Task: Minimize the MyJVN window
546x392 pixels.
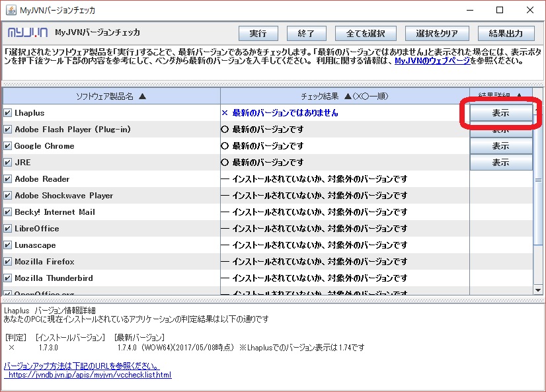Action: (470, 10)
